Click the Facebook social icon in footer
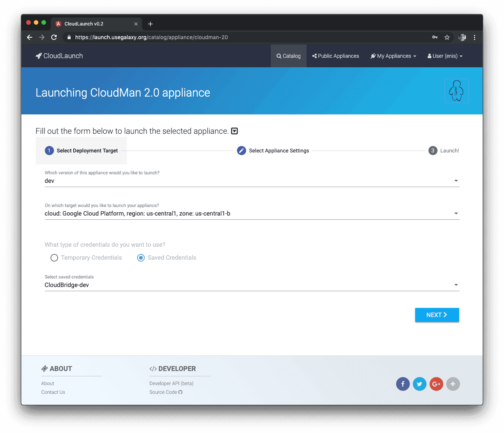 coord(403,384)
